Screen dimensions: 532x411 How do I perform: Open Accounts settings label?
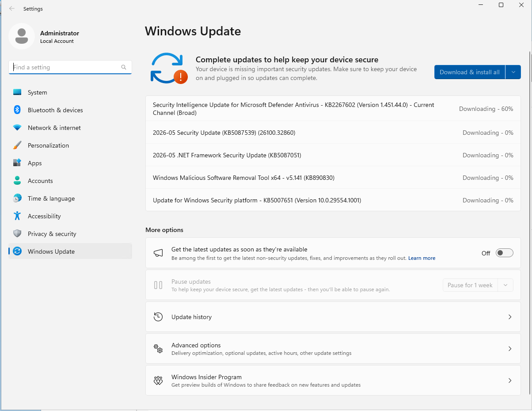tap(40, 181)
